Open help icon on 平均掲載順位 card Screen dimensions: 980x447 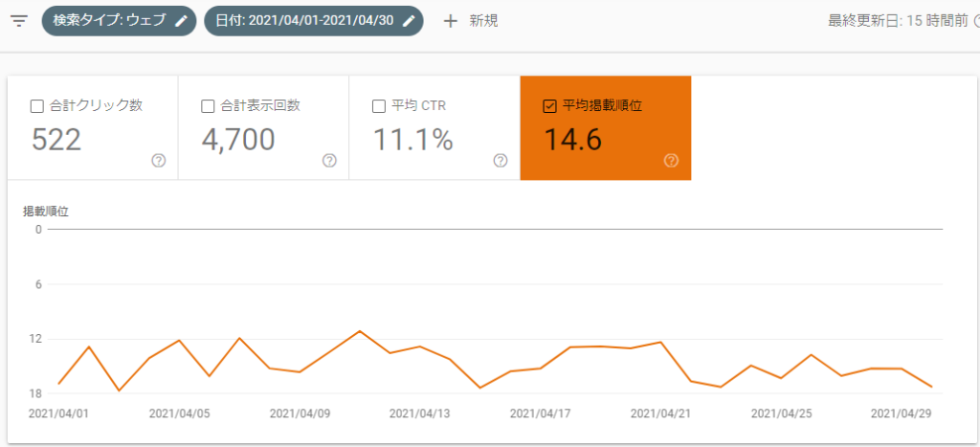tap(671, 161)
